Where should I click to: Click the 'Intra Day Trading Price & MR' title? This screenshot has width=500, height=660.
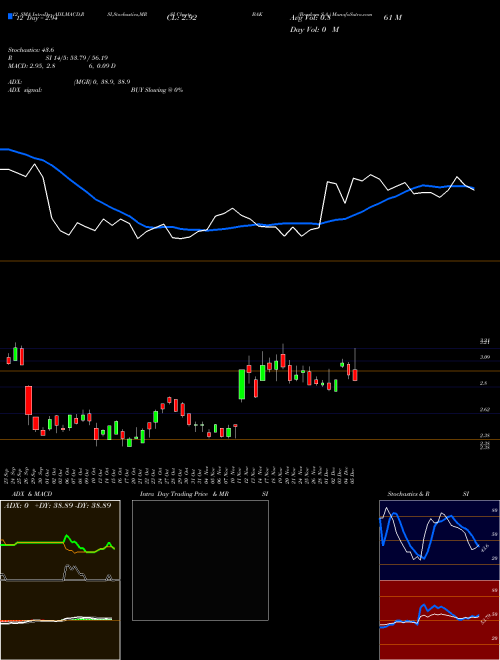coord(184,494)
